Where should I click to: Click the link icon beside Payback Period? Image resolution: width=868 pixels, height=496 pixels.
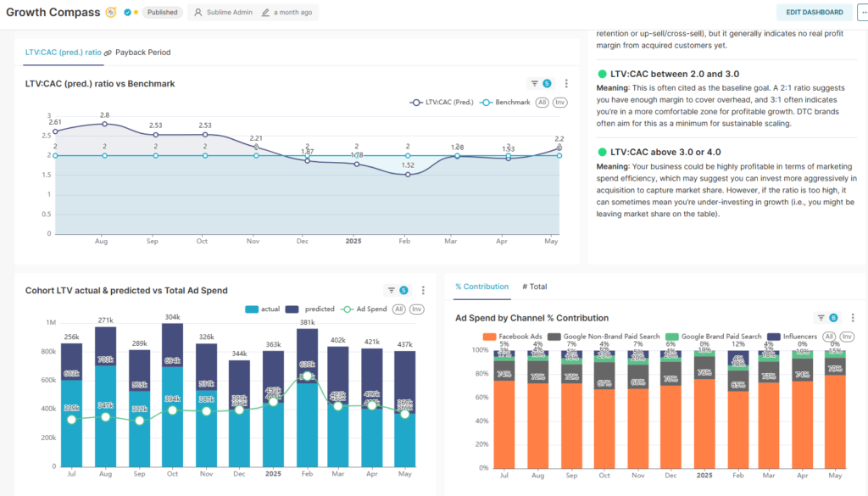[x=108, y=53]
